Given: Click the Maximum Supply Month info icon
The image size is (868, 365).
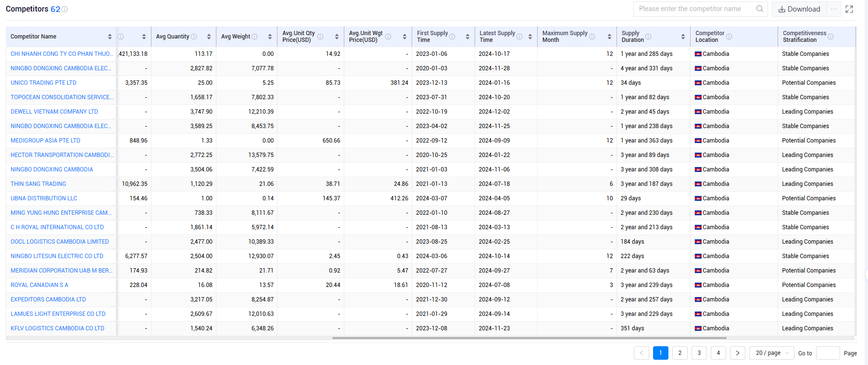Looking at the screenshot, I should 592,37.
